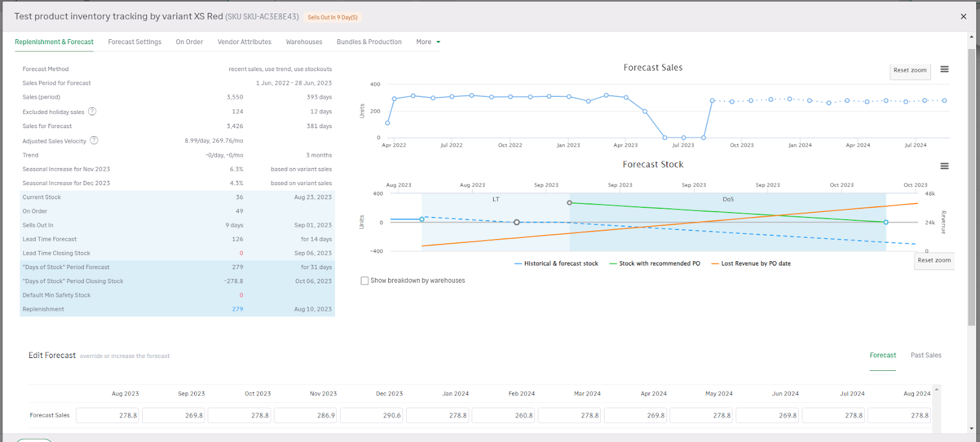Close the inventory tracking dialog
Viewport: 980px width, 442px height.
point(963,17)
